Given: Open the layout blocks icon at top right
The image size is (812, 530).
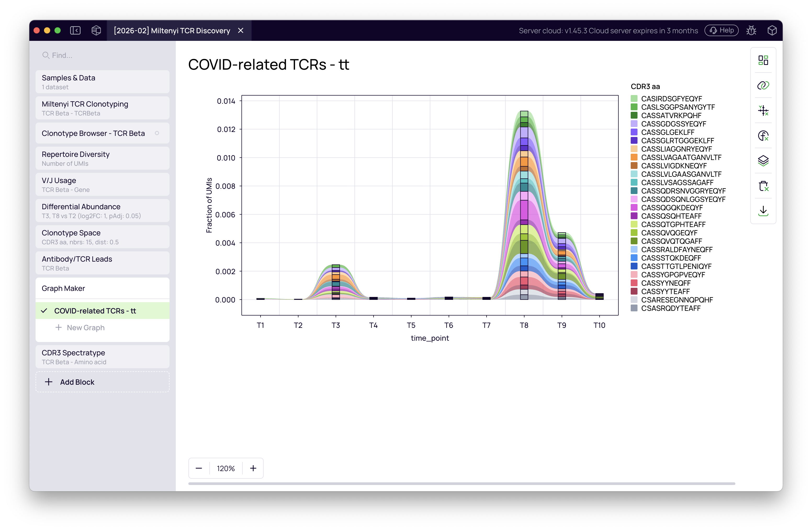Looking at the screenshot, I should tap(764, 60).
